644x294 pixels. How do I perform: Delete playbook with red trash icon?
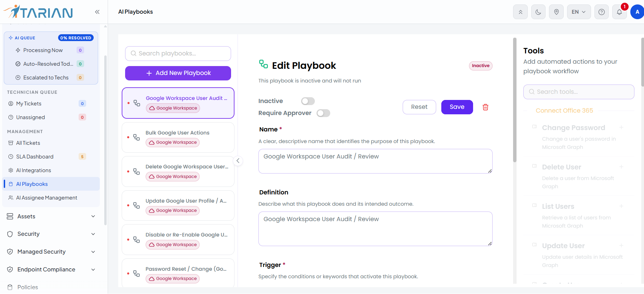[485, 107]
